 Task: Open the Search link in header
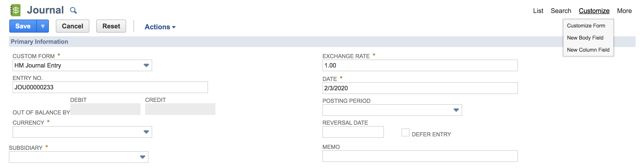click(561, 11)
